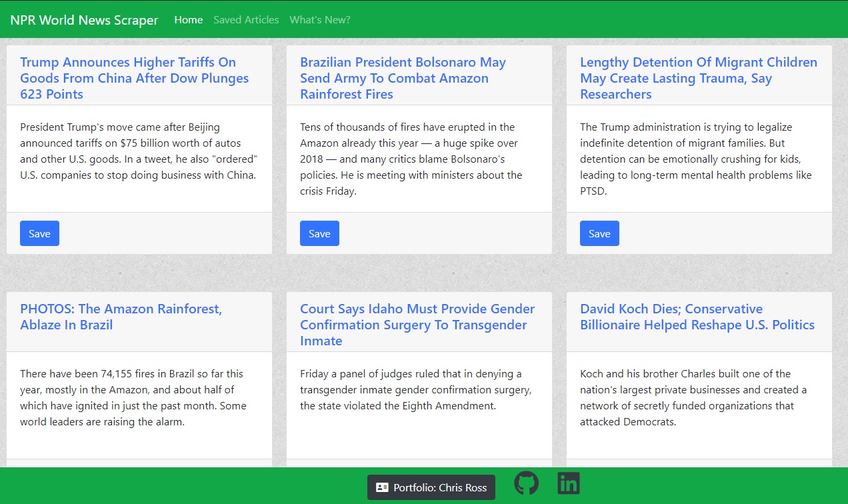Open the LinkedIn icon in footer
This screenshot has width=848, height=504.
(569, 483)
